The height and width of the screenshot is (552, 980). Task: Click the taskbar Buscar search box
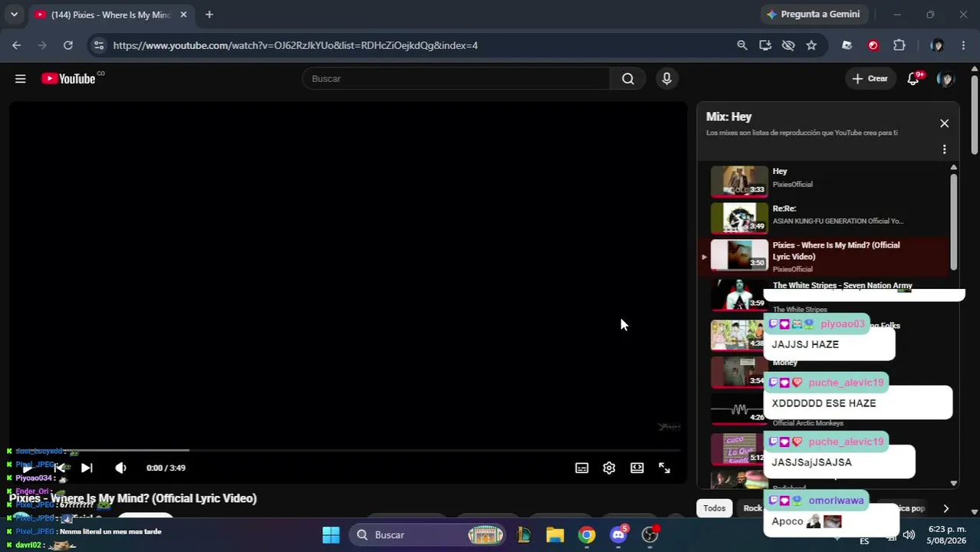point(426,535)
